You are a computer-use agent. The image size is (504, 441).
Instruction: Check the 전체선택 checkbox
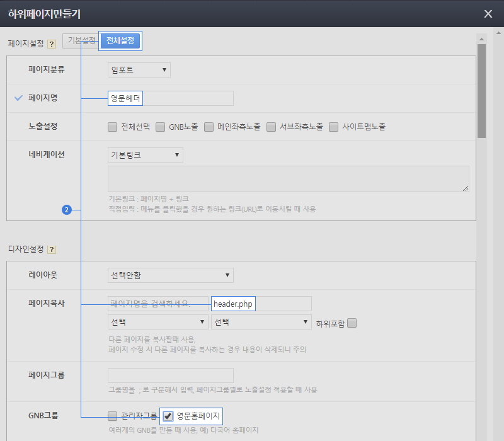(x=113, y=127)
